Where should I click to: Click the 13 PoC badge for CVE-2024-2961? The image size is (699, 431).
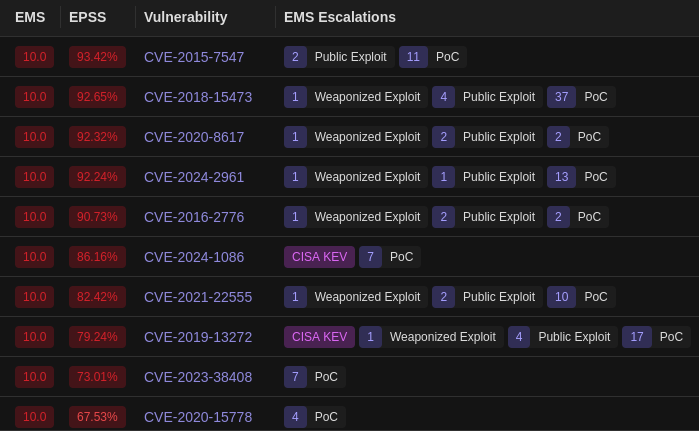(x=581, y=177)
